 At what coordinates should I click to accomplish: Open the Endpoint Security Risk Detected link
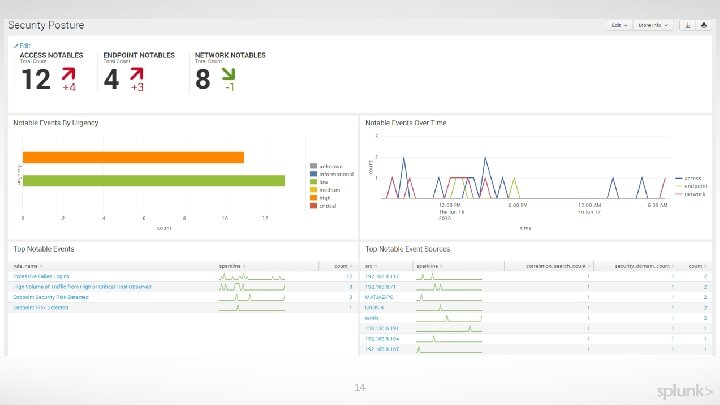coord(51,297)
